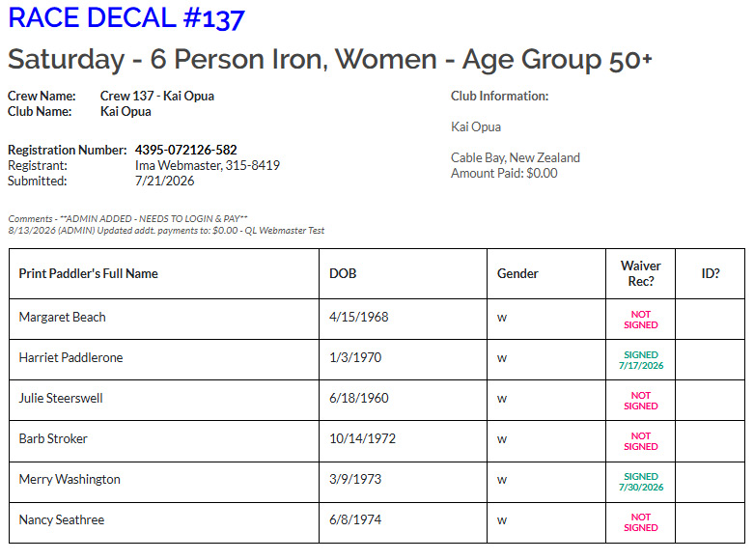The image size is (754, 560).
Task: Click Julie Steerswell's DOB 6/18/1960
Action: 359,399
